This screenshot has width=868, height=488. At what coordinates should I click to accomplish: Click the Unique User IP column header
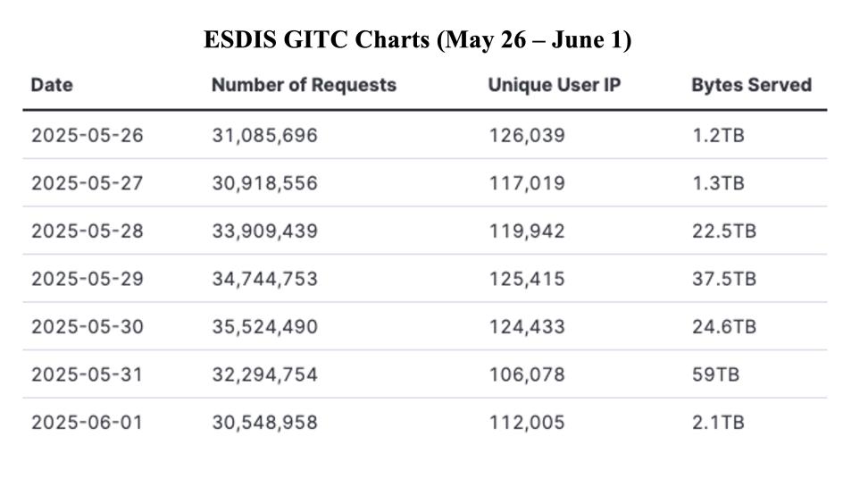[555, 85]
